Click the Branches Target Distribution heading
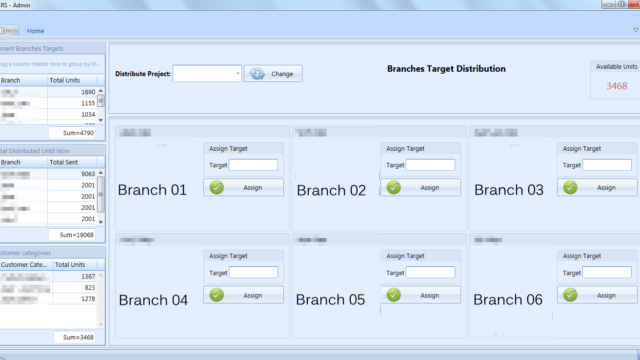The image size is (640, 360). tap(446, 69)
